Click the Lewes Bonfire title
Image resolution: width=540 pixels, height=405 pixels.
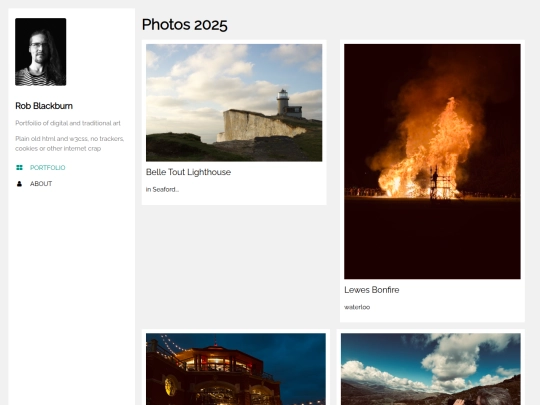click(x=372, y=290)
